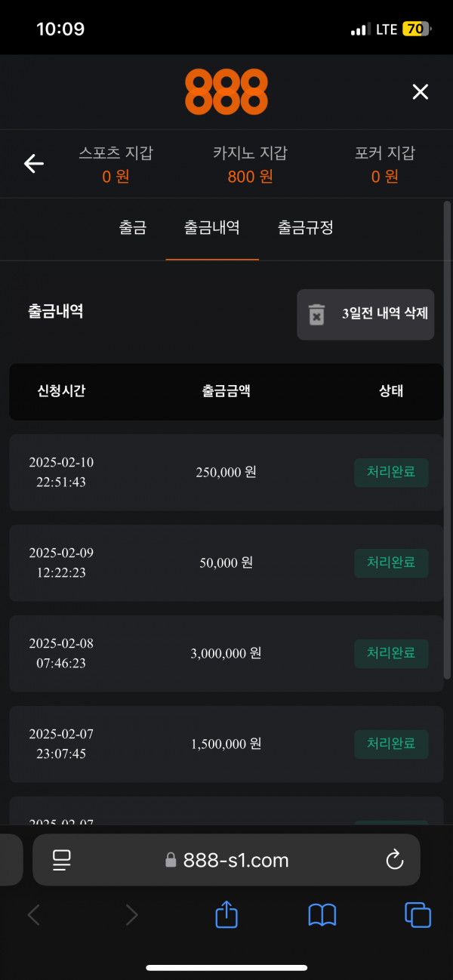This screenshot has height=980, width=453.
Task: Tap 처리완료 status for the 250,000 원 withdrawal
Action: (x=391, y=473)
